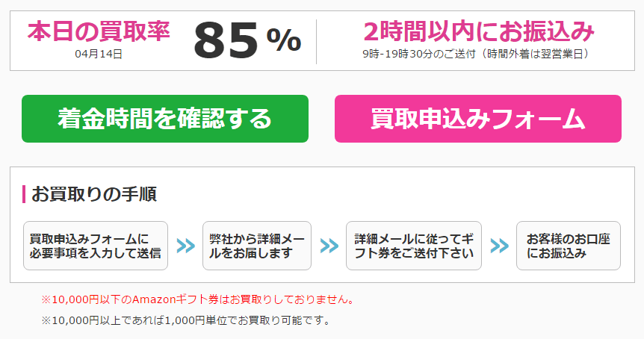This screenshot has width=644, height=339.
Task: Click the green 着金時間を確認する button
Action: [165, 119]
